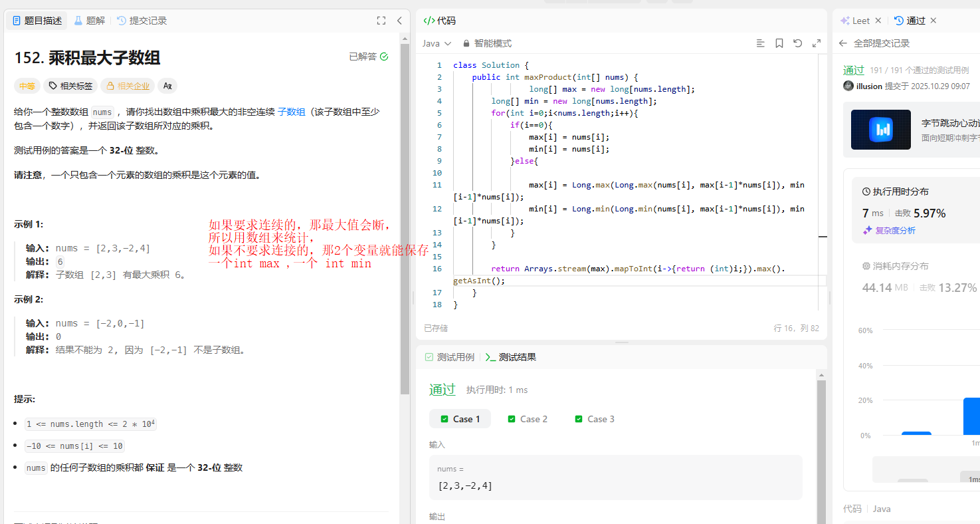Click the 已存储 saved status text

click(436, 328)
